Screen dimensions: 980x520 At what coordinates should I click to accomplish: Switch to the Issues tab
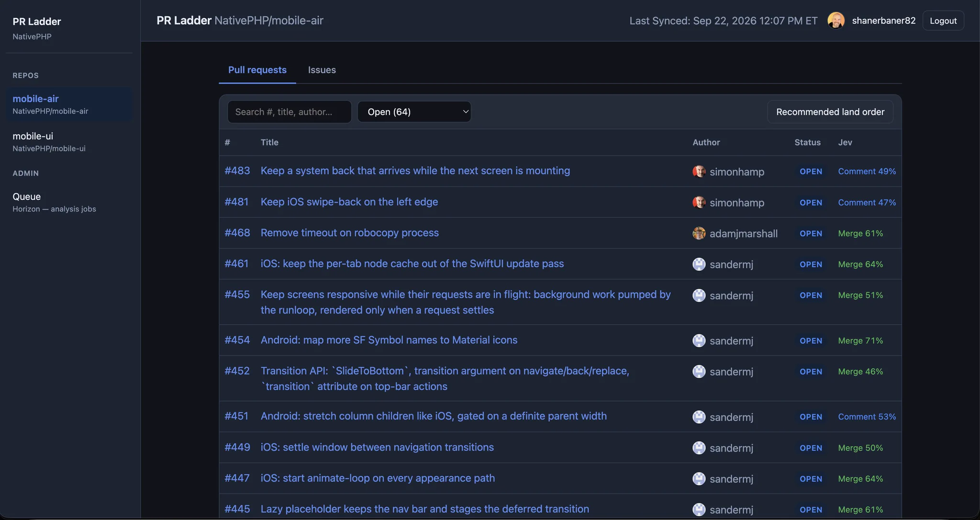322,70
